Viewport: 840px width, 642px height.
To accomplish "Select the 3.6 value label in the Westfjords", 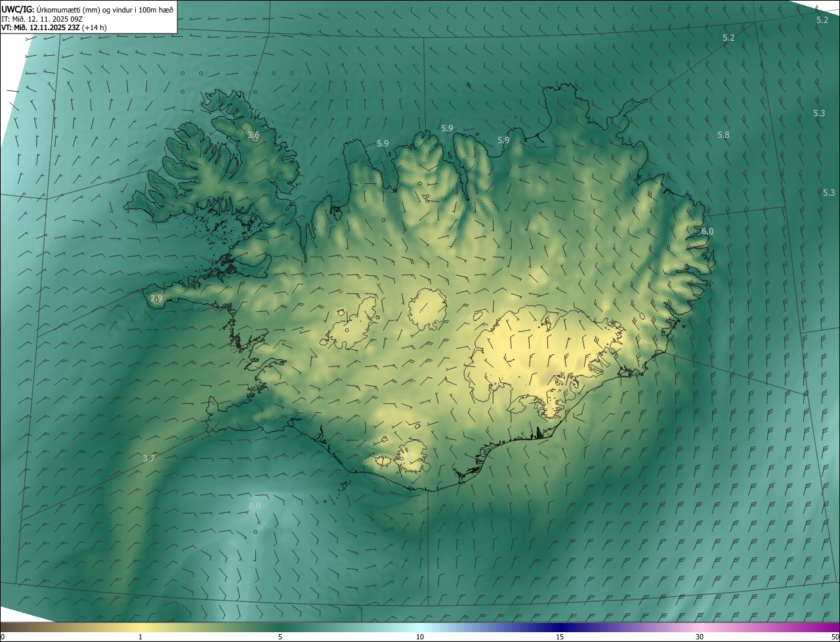I will tap(253, 135).
